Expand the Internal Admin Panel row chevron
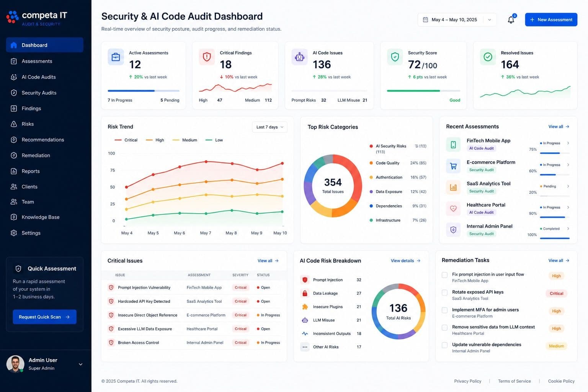 pos(568,229)
